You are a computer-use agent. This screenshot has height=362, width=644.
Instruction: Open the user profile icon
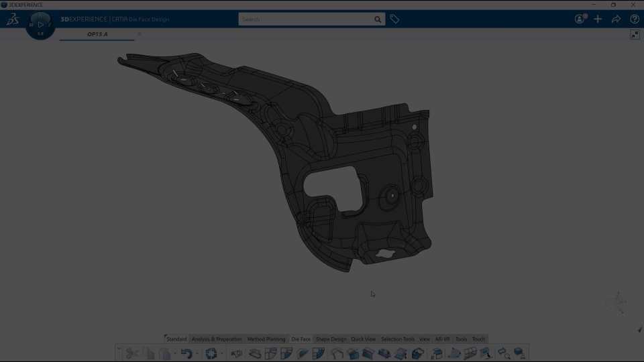[580, 19]
